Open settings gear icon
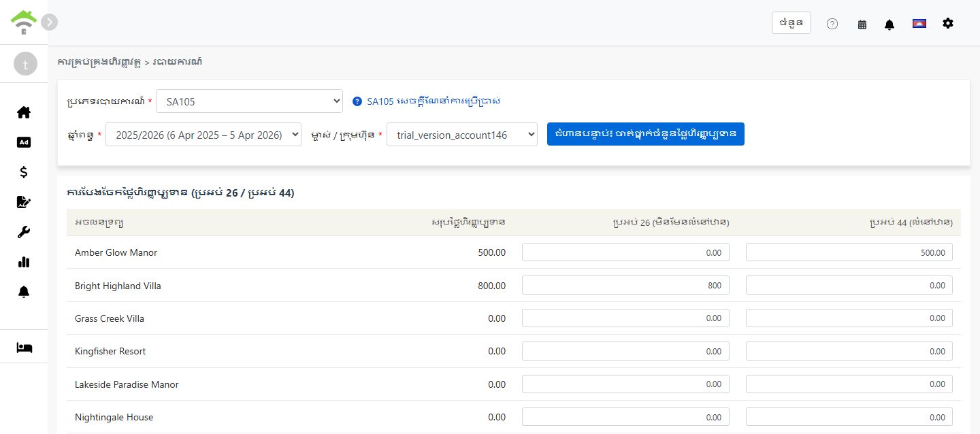Viewport: 980px width, 434px height. tap(948, 23)
